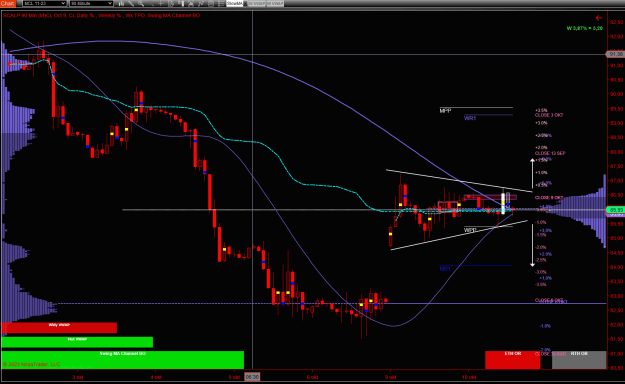Open the drawing tools pencil icon
This screenshot has height=384, width=625.
[x=131, y=4]
